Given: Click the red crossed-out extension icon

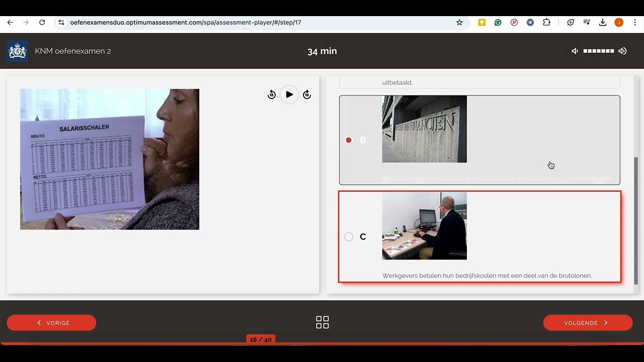Looking at the screenshot, I should pos(514,22).
